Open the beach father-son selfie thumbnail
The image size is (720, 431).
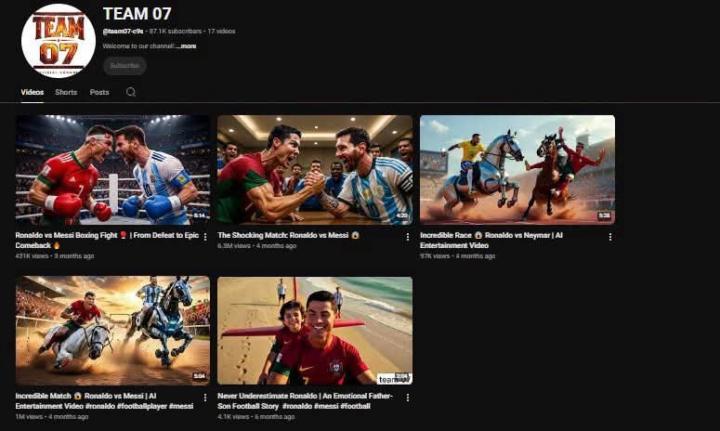[x=315, y=330]
